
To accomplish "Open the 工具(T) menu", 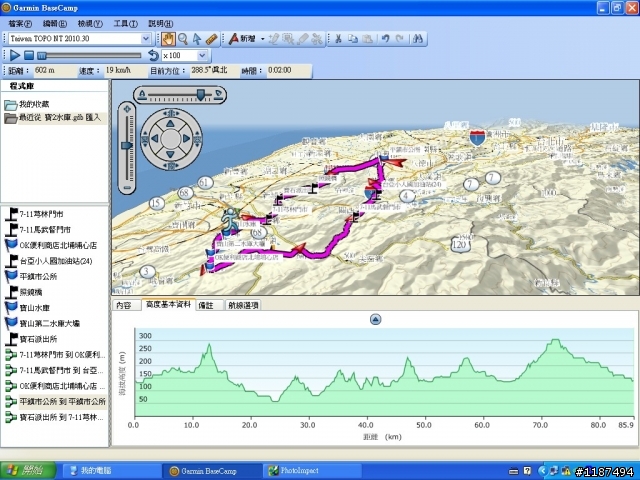I will 125,24.
